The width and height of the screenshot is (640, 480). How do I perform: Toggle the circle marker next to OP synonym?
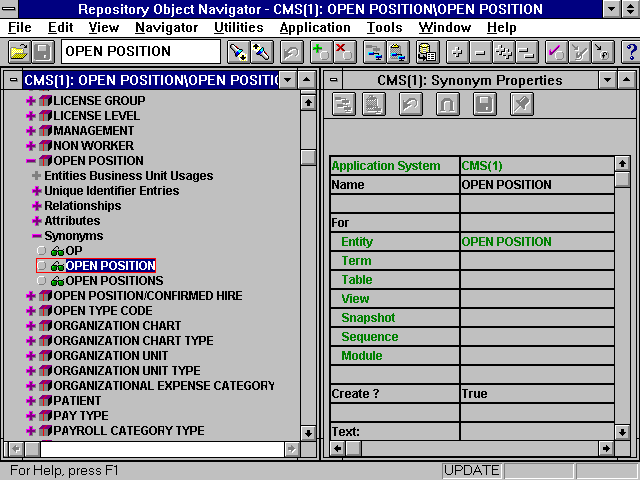41,251
